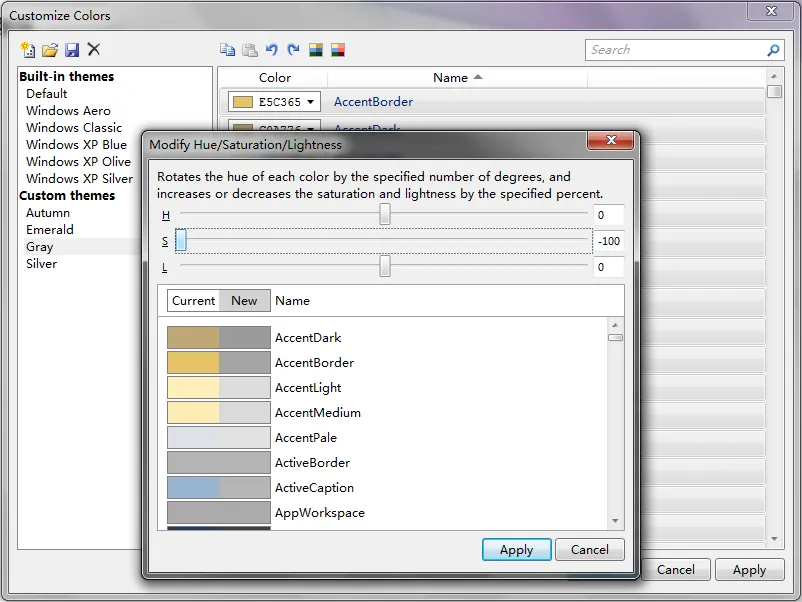The height and width of the screenshot is (602, 802).
Task: Click the search magnifier icon
Action: (x=773, y=50)
